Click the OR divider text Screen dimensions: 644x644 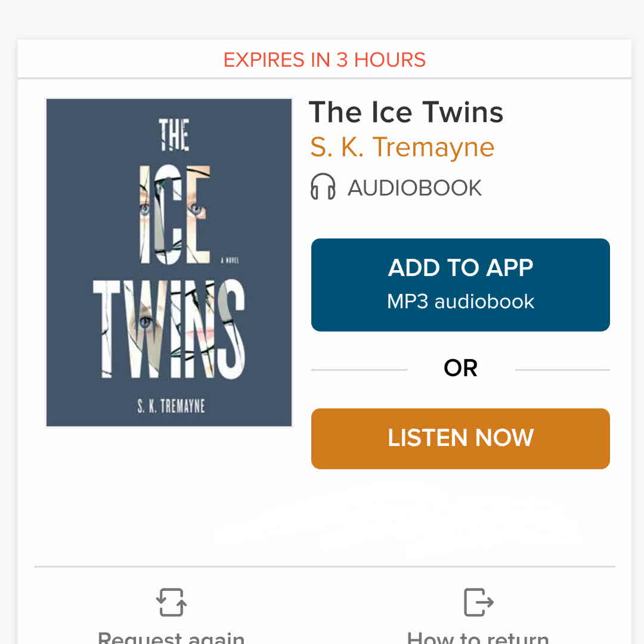click(x=460, y=368)
